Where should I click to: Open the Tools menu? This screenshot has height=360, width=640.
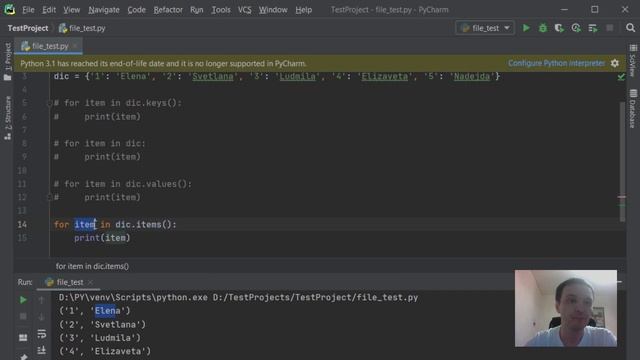221,10
